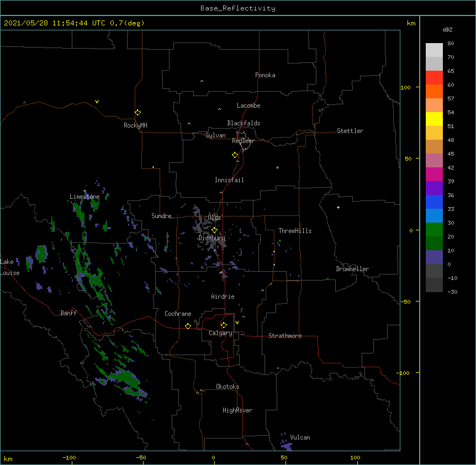Image resolution: width=476 pixels, height=465 pixels.
Task: Click the Olds label
Action: (214, 218)
